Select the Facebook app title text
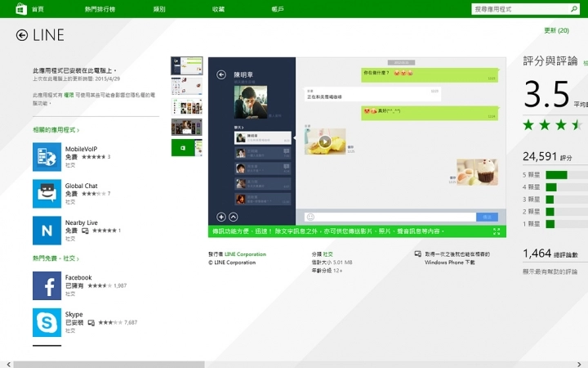This screenshot has width=588, height=368. 78,277
